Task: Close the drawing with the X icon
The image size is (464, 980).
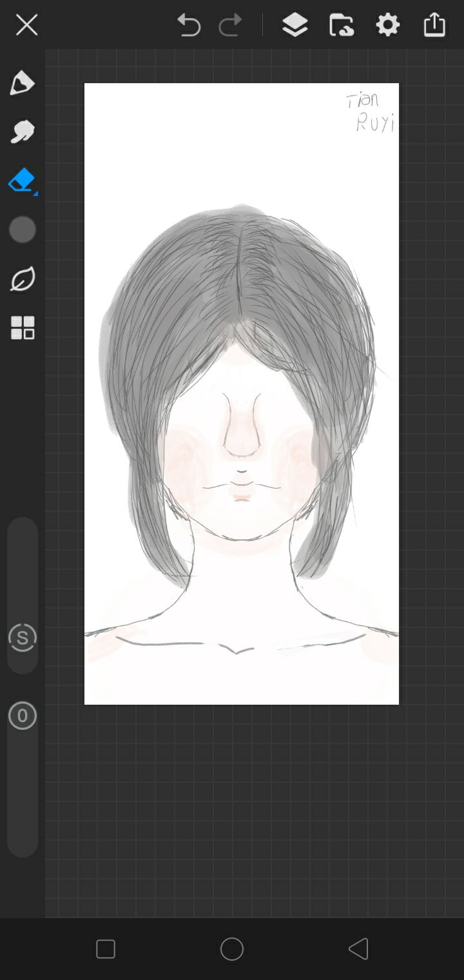Action: click(26, 26)
